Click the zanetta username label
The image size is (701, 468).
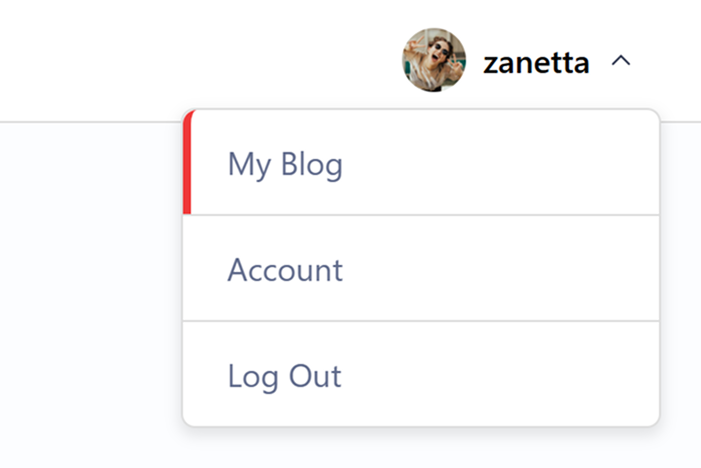[x=536, y=62]
